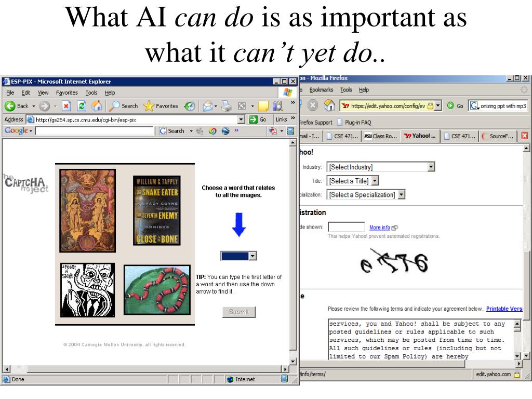Open the Help menu in Internet Explorer
This screenshot has width=532, height=399.
pyautogui.click(x=110, y=92)
